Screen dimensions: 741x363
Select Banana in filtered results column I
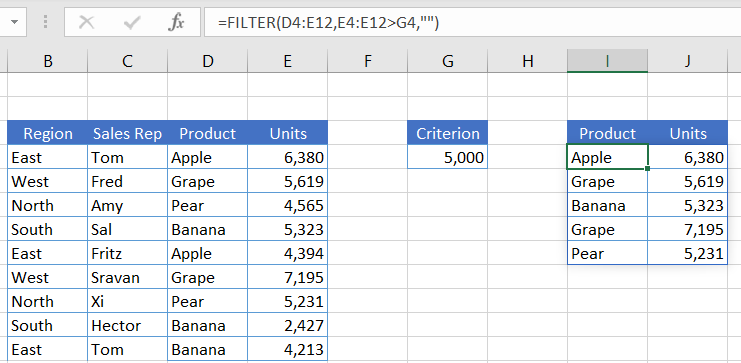[x=607, y=205]
